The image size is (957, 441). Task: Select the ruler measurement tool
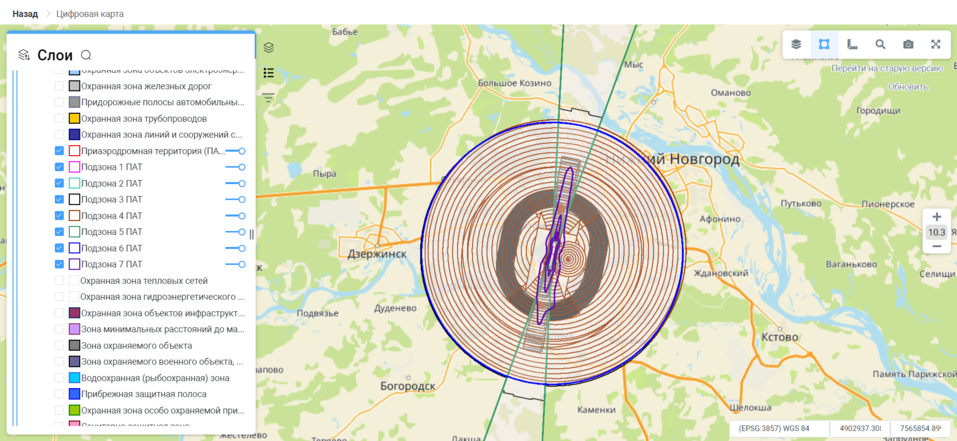point(852,44)
